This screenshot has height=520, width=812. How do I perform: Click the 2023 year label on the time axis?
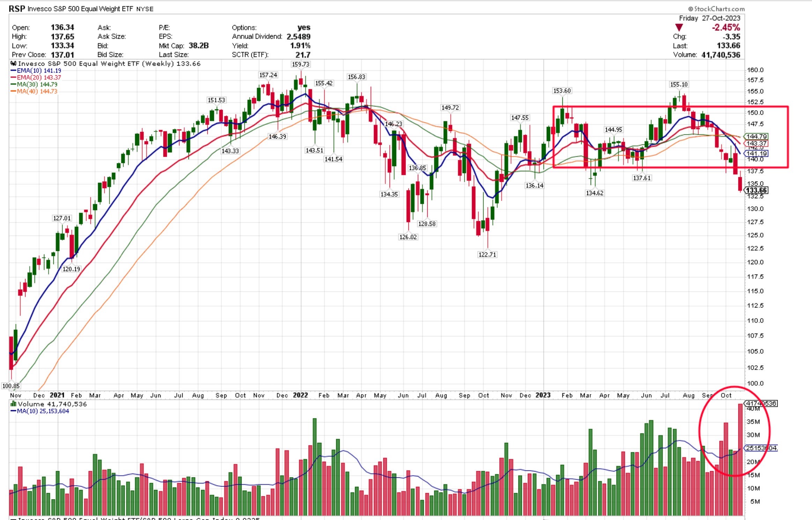[543, 395]
